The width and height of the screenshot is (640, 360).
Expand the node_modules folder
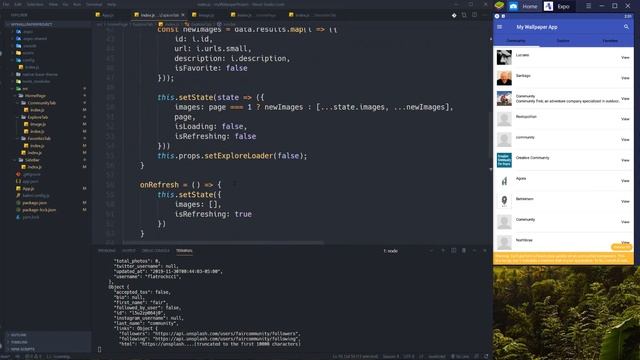click(36, 81)
